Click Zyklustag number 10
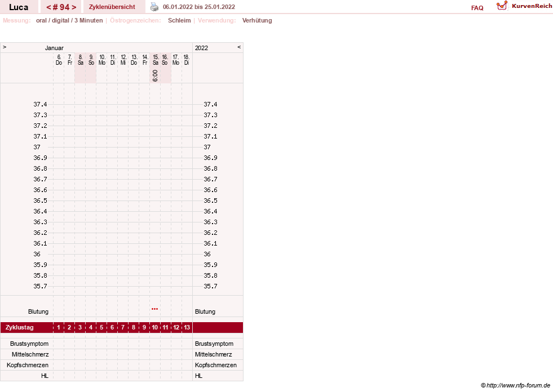Image resolution: width=553 pixels, height=392 pixels. 155,327
